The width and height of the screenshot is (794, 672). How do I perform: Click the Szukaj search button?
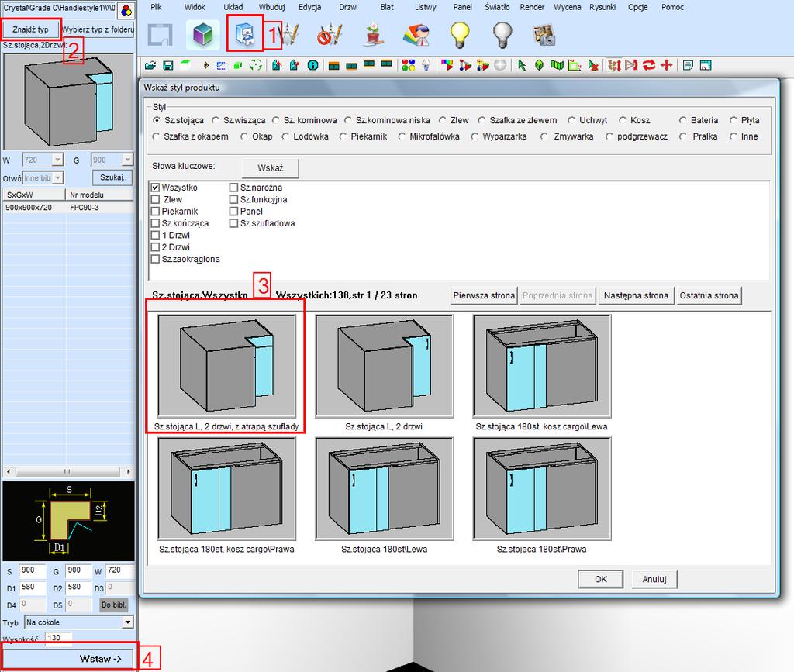pos(112,177)
